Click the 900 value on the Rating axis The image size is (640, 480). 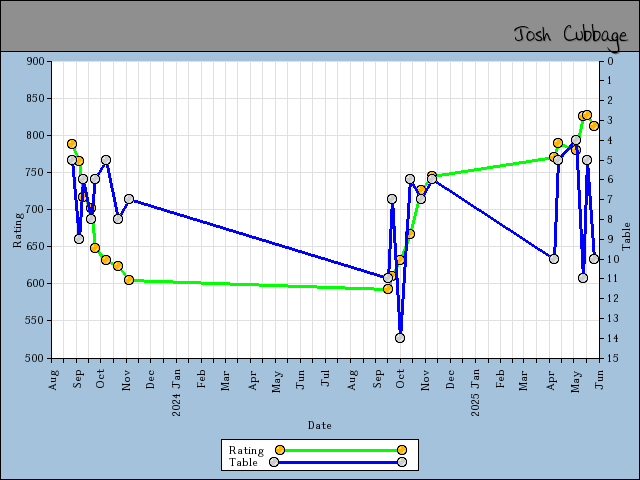click(x=37, y=61)
